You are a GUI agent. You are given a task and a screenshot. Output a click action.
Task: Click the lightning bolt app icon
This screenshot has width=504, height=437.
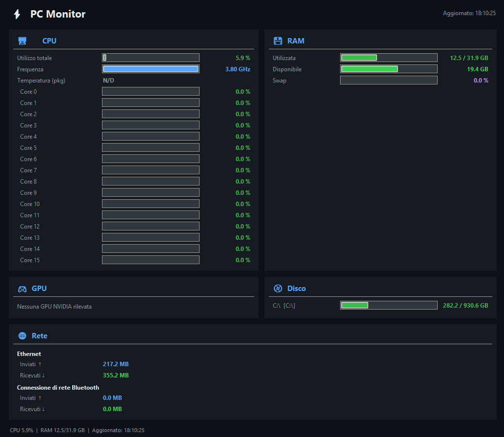click(x=17, y=14)
